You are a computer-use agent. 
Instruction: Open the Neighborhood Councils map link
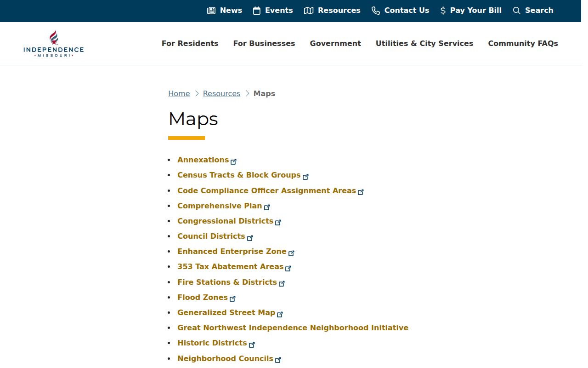click(x=226, y=358)
